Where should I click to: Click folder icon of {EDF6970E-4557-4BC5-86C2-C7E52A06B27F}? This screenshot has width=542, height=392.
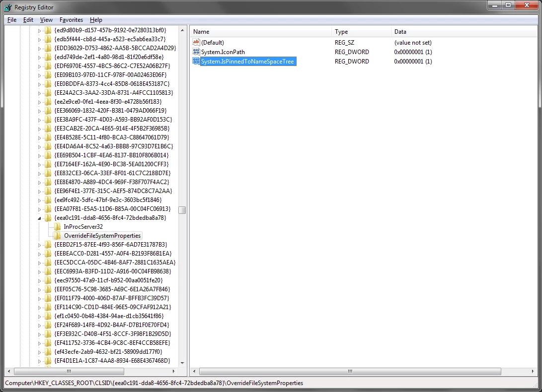tap(48, 65)
